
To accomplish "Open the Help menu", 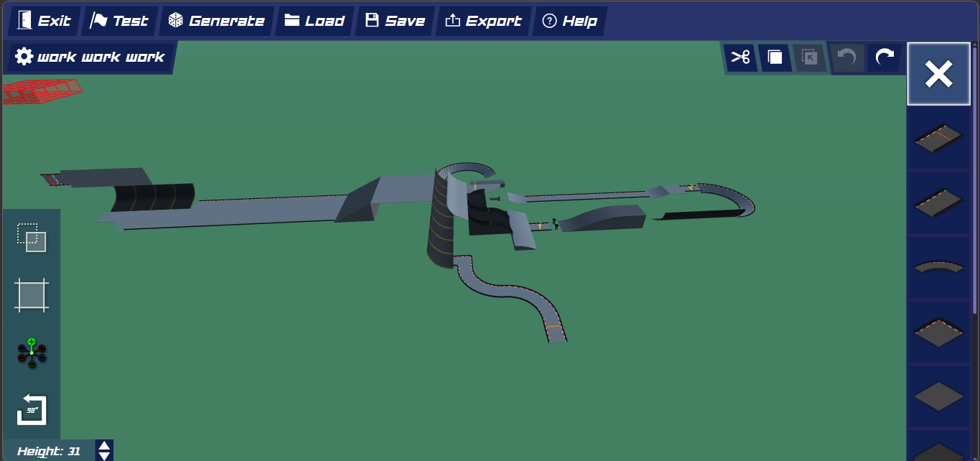I will 569,21.
